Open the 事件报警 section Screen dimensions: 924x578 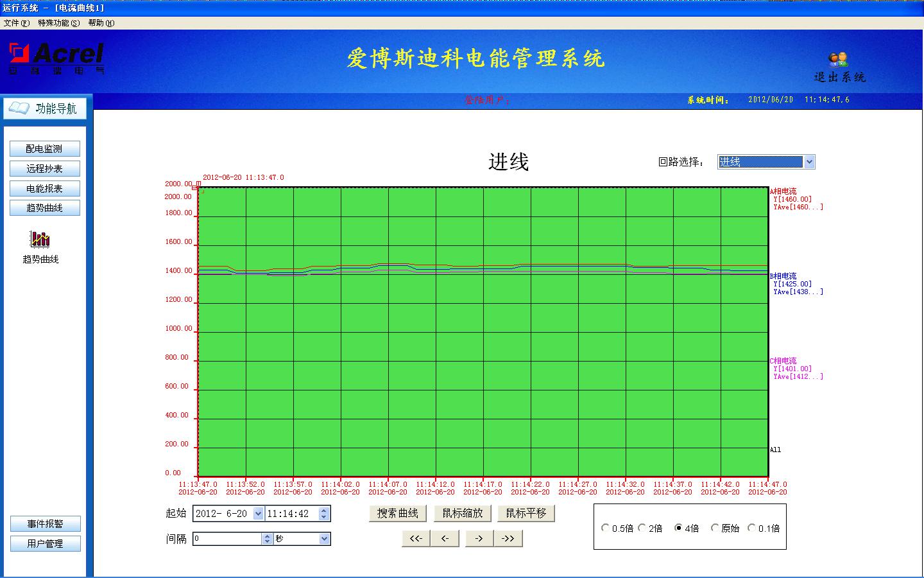[x=46, y=524]
